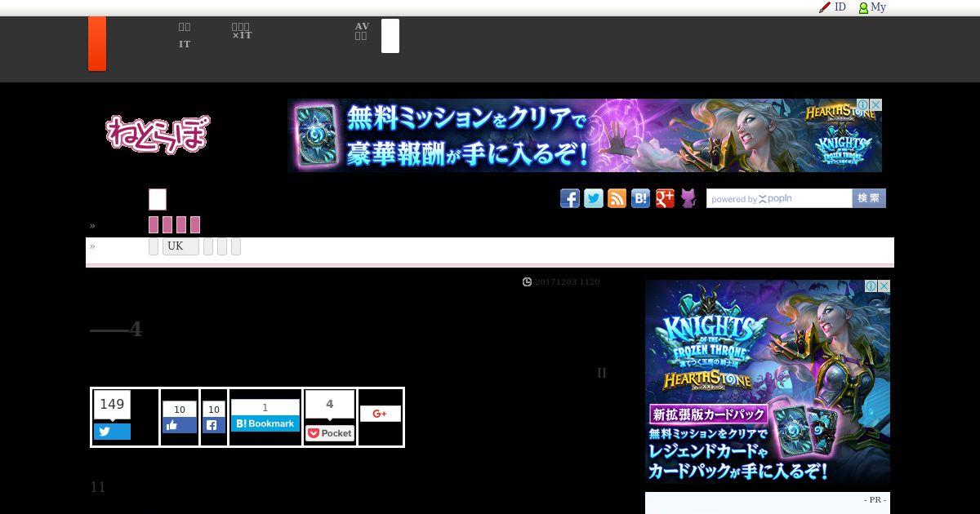Click the Facebook 'f' share button
Image resolution: width=980 pixels, height=514 pixels.
tap(214, 425)
